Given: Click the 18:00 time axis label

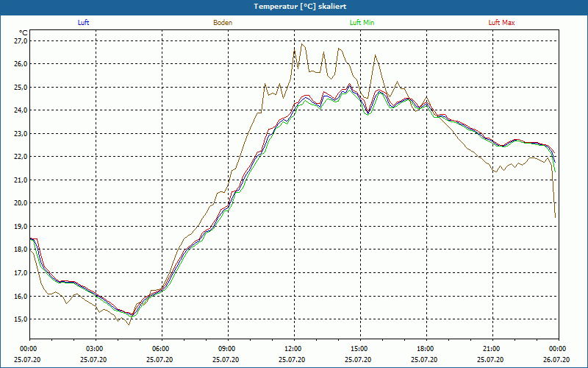Looking at the screenshot, I should (426, 349).
